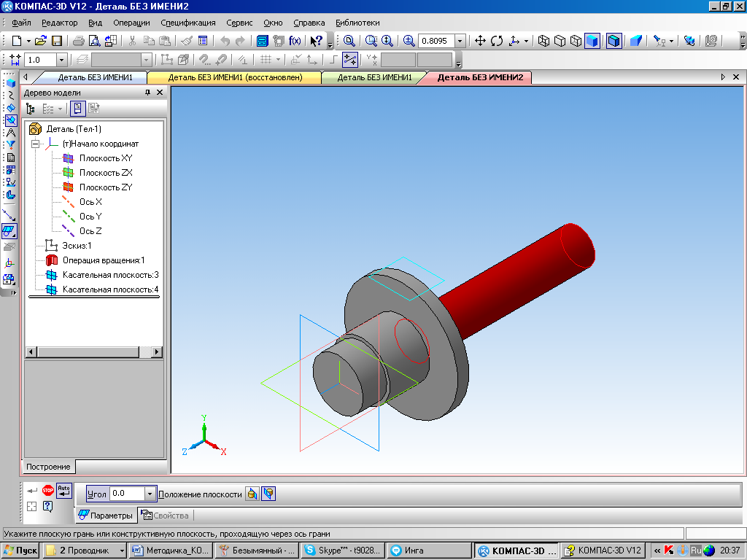
Task: Open an existing file with the folder icon
Action: (41, 41)
